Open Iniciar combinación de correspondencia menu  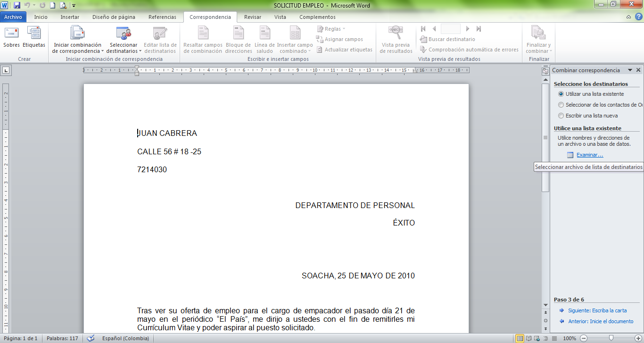(77, 40)
